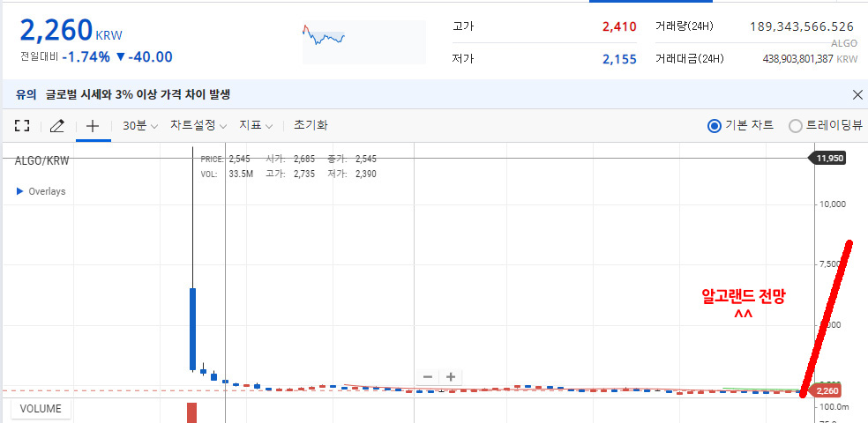Open the 차트설정 dropdown

click(x=198, y=125)
